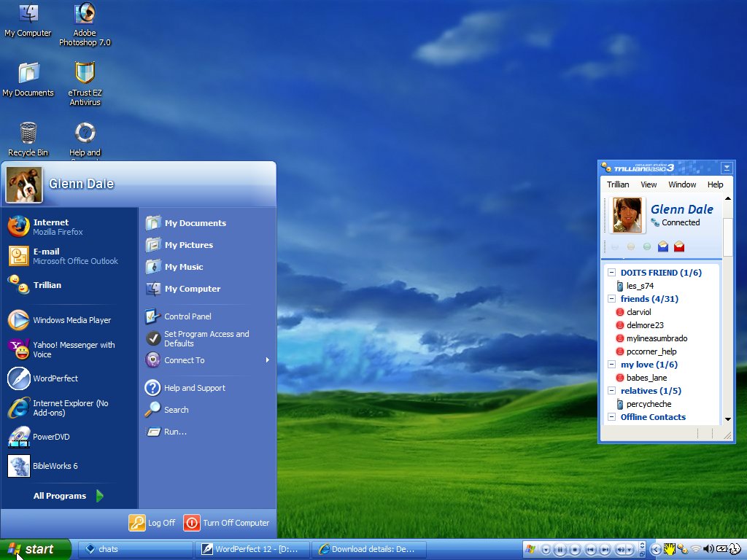The image size is (747, 560).
Task: Collapse the friends (4/31) group
Action: (x=612, y=298)
